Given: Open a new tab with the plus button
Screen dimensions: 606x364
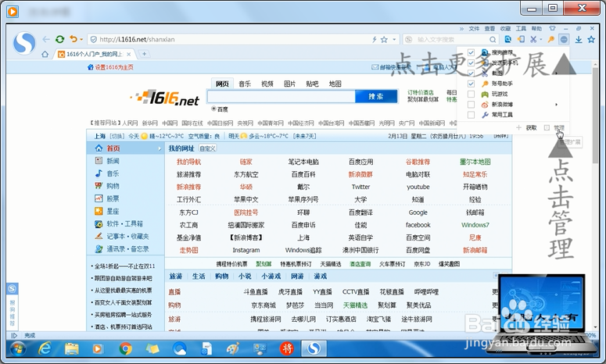Looking at the screenshot, I should (x=144, y=54).
